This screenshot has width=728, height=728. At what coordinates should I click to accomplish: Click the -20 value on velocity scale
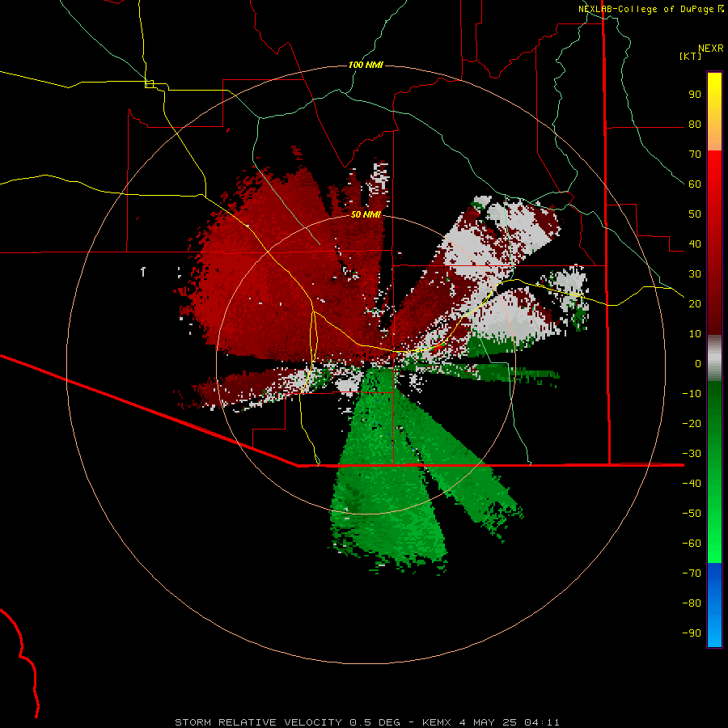692,423
